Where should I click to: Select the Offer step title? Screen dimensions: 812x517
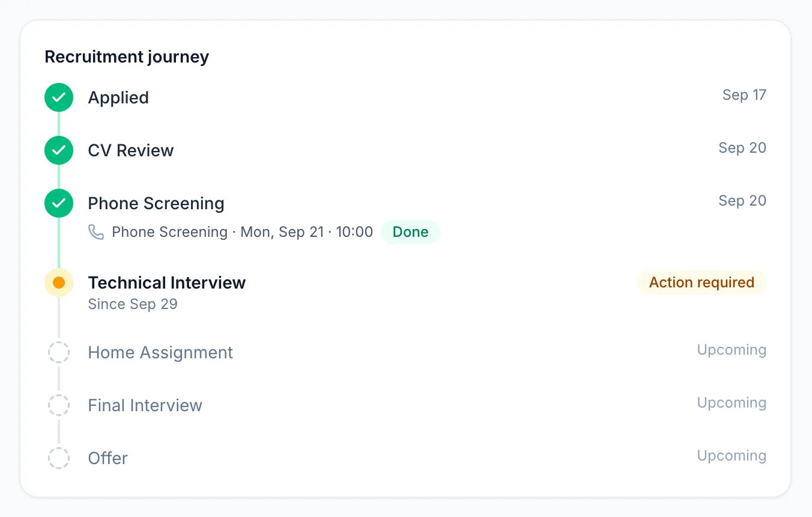pyautogui.click(x=108, y=458)
